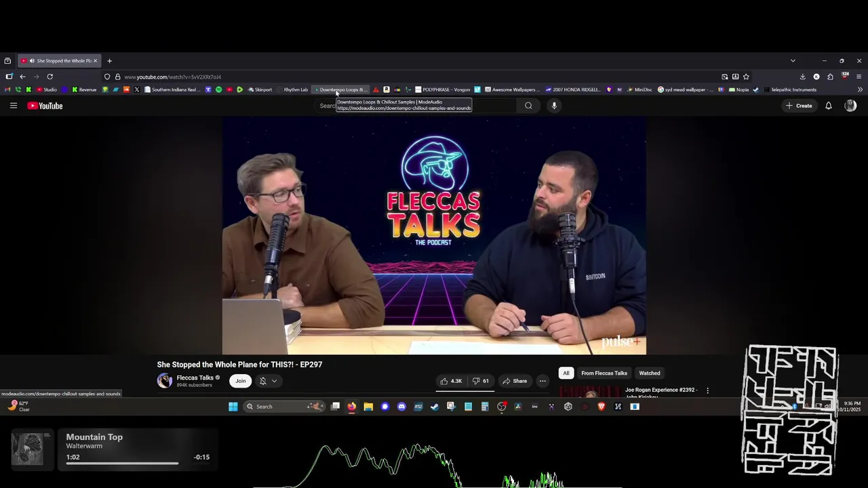Open the POLYPHRASE – Vongon bookmark
The width and height of the screenshot is (868, 488).
(x=442, y=89)
